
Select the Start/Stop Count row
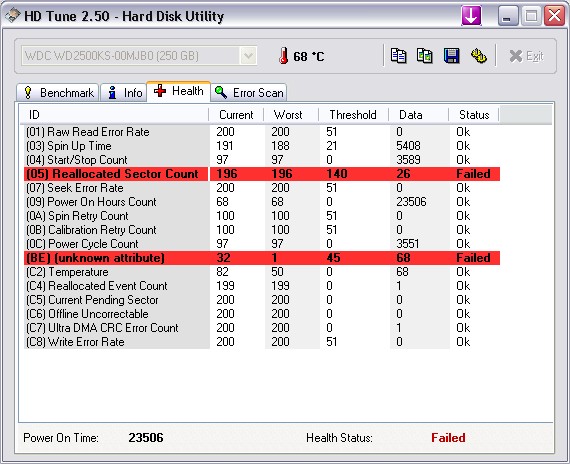coord(262,160)
